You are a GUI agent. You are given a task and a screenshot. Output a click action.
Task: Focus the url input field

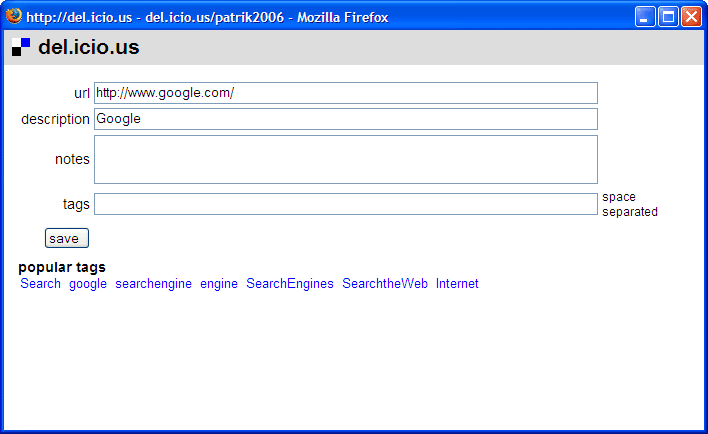point(346,93)
